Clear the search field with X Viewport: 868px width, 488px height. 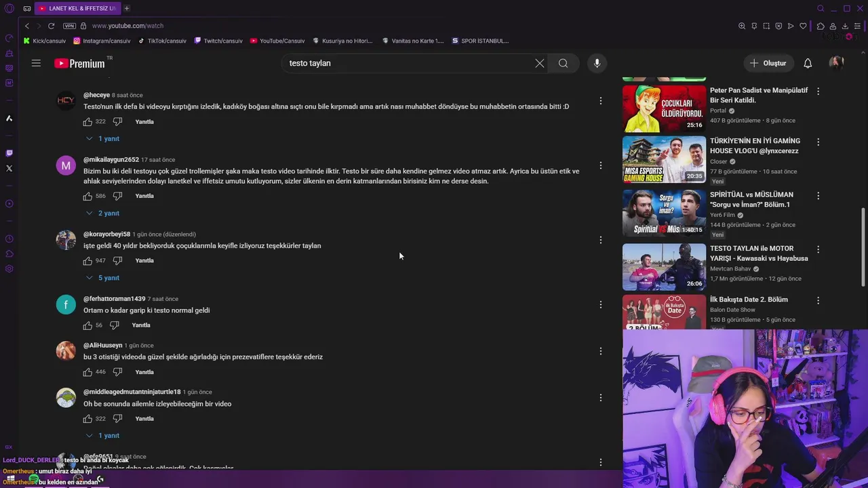[539, 63]
